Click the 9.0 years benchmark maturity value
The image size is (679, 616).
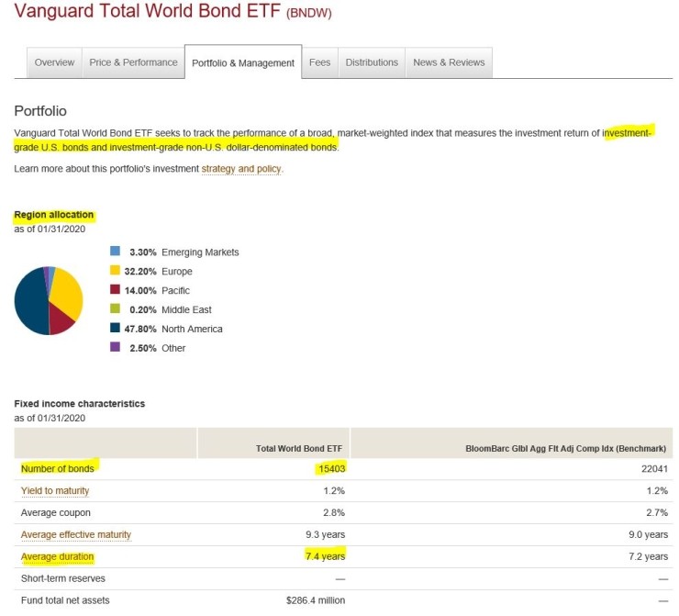tap(648, 534)
